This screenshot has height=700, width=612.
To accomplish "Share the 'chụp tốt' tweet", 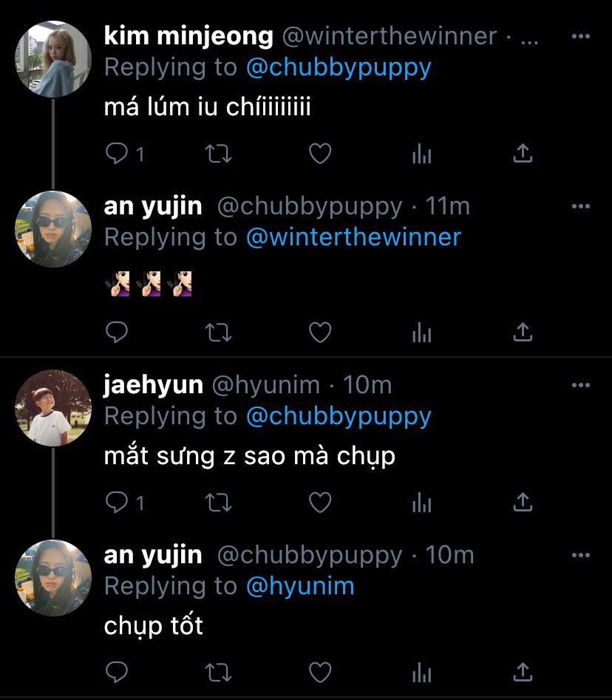I will [523, 672].
